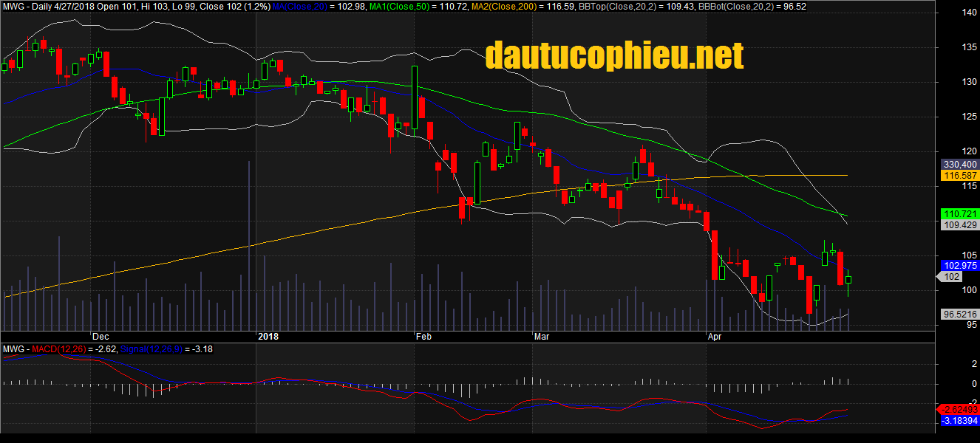Viewport: 980px width, 443px height.
Task: Click the 109.429 upper band value tag
Action: [x=959, y=224]
